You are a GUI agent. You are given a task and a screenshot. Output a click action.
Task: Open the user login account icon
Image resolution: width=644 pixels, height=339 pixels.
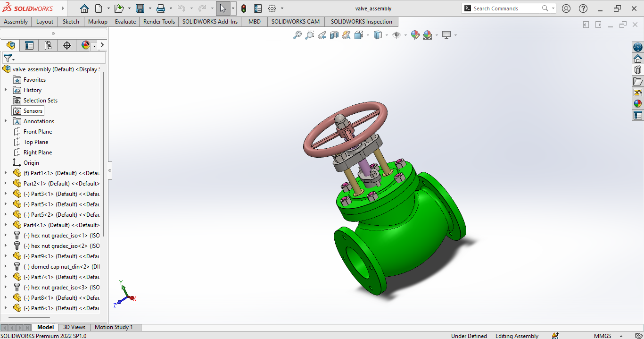(x=566, y=8)
